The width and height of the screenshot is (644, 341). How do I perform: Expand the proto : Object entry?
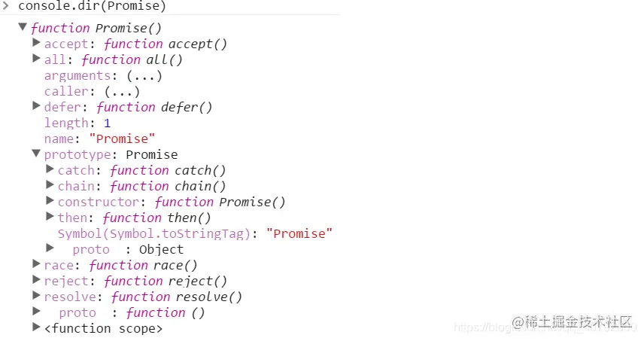[50, 248]
